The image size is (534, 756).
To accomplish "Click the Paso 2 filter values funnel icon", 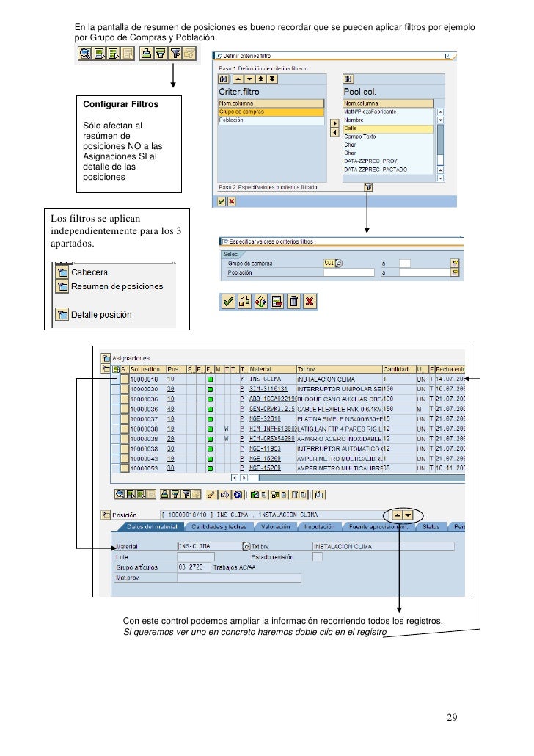I will [368, 187].
